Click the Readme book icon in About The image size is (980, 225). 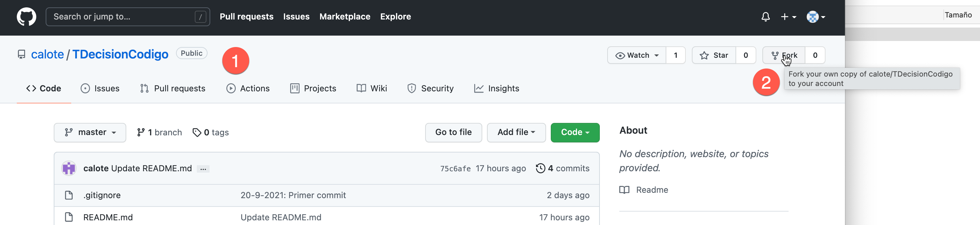pyautogui.click(x=624, y=190)
